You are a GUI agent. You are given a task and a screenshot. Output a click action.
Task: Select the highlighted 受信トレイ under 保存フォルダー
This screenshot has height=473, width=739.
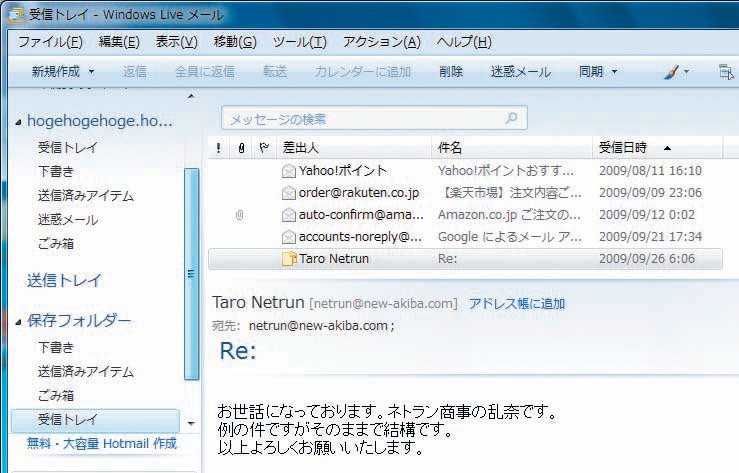click(95, 420)
